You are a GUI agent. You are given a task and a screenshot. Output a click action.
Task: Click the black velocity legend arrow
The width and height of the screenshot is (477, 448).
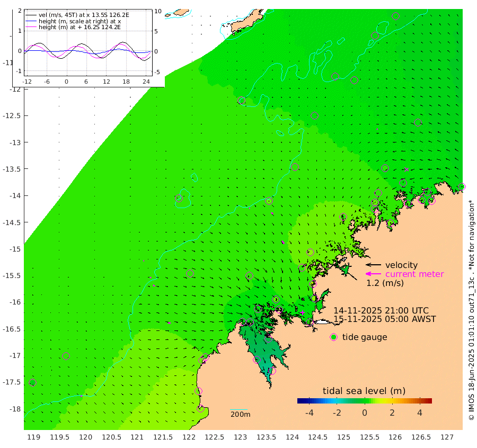[x=373, y=265]
